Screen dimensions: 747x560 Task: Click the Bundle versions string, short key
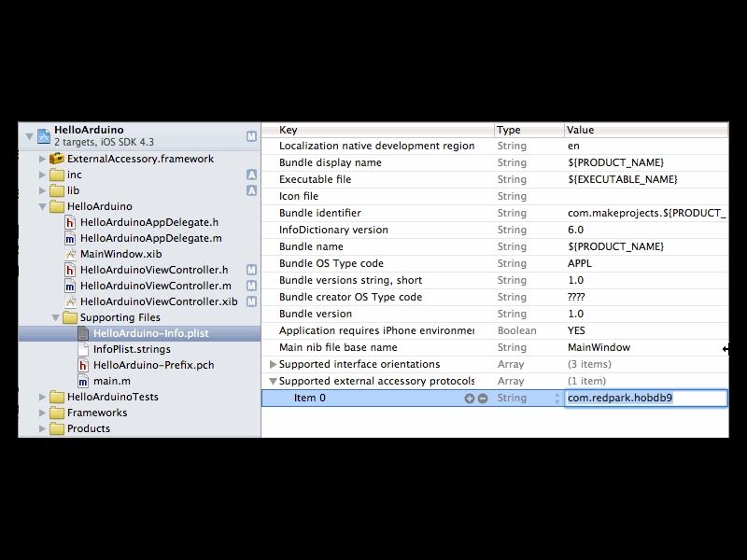350,280
